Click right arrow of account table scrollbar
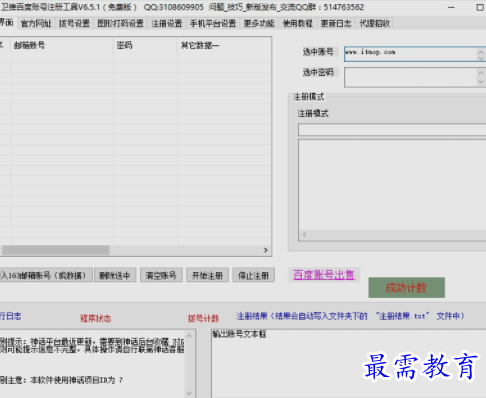This screenshot has width=486, height=398. (266, 250)
